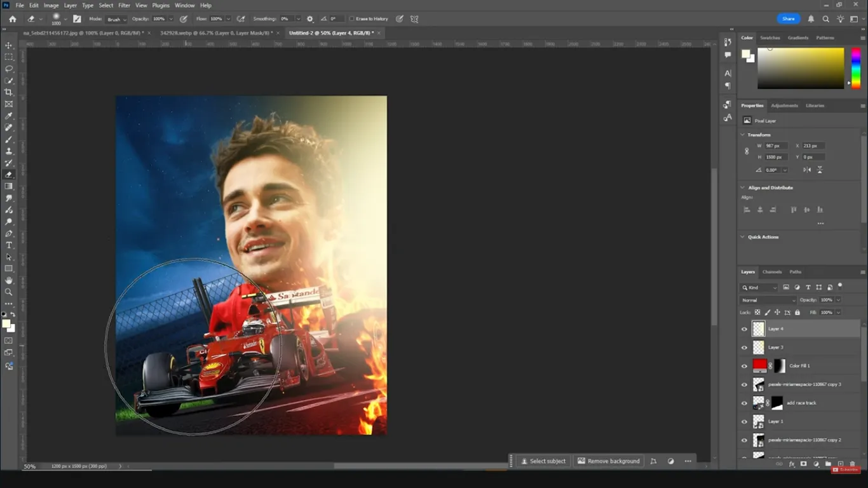This screenshot has width=868, height=488.
Task: Toggle the width-height link icon
Action: (x=747, y=151)
